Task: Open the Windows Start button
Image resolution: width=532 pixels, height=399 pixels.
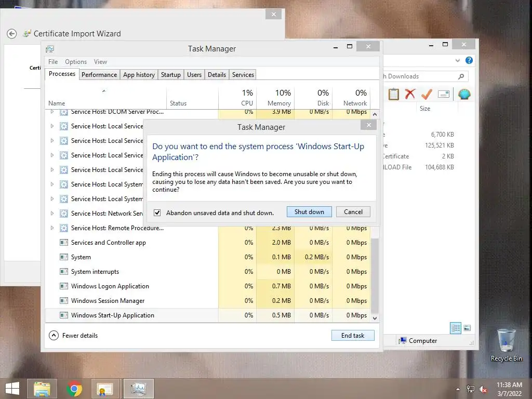Action: click(12, 389)
